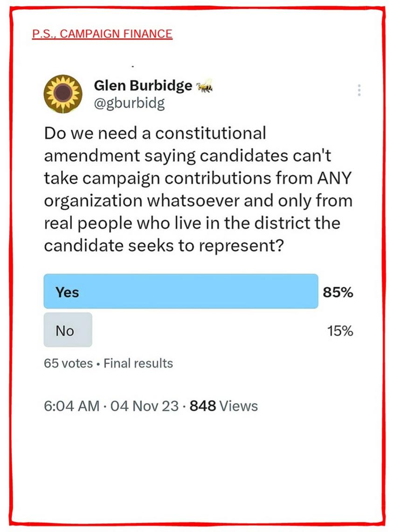Select the No poll option

tap(68, 330)
